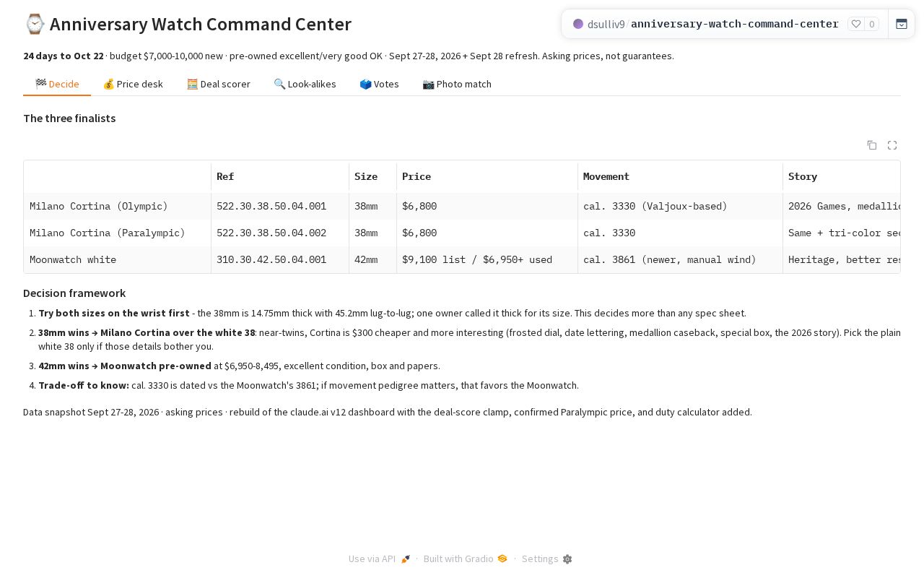Select the Milano Cortina (Olympic) cell
The width and height of the screenshot is (924, 578).
click(x=118, y=207)
